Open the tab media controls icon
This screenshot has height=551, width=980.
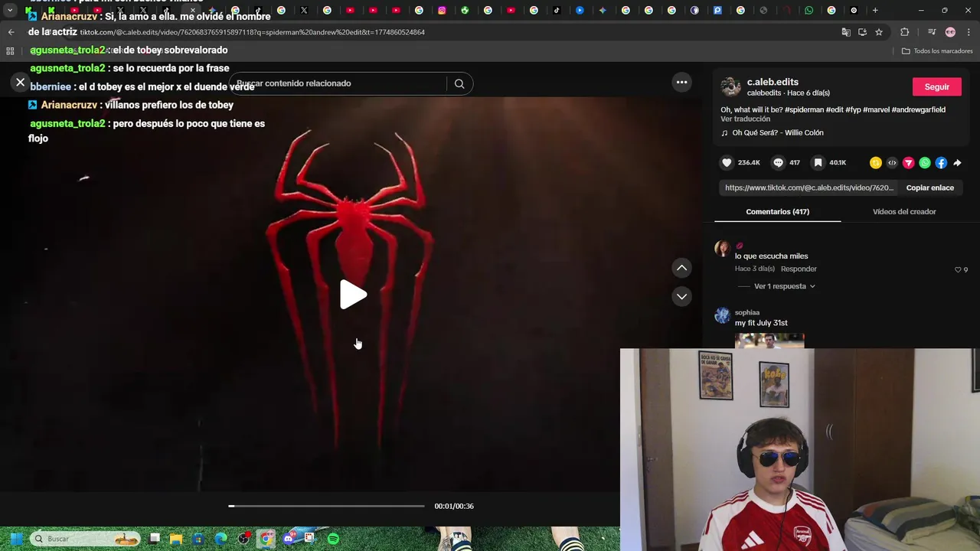(x=931, y=32)
